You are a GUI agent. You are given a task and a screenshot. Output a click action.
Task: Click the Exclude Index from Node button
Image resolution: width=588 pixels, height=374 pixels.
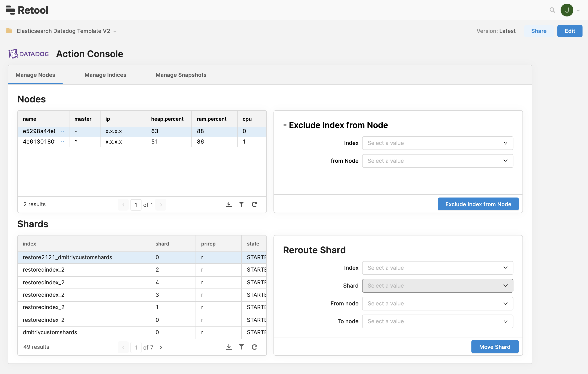478,204
